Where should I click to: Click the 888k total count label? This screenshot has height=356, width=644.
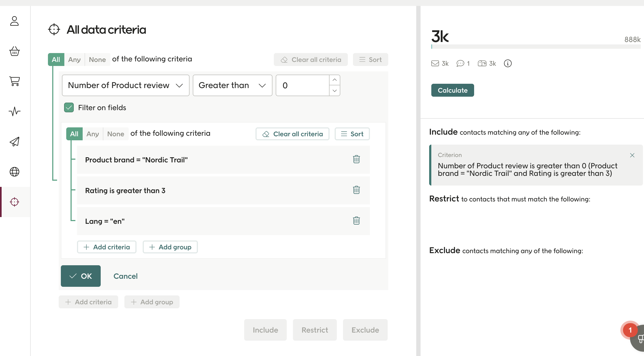pyautogui.click(x=632, y=40)
